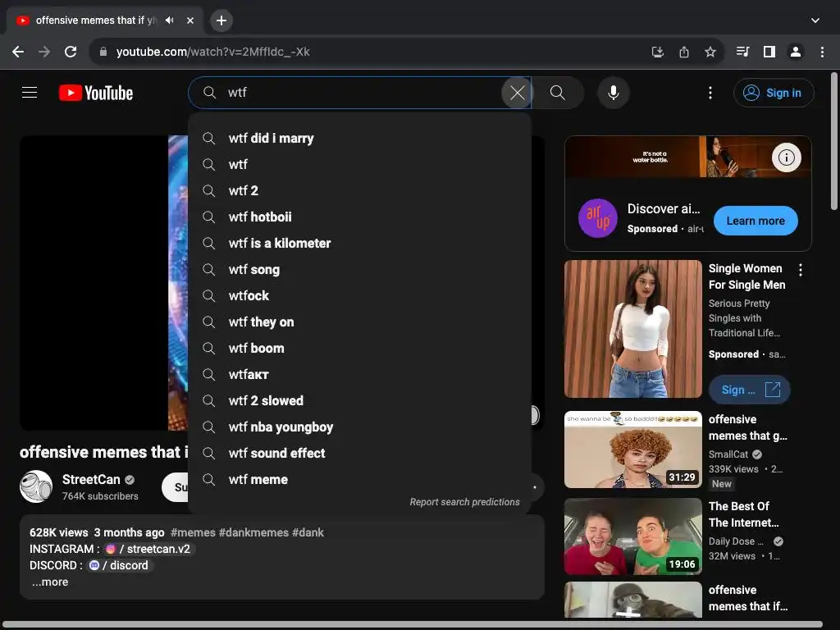Image resolution: width=840 pixels, height=630 pixels.
Task: Choose suggestion "wtfock"
Action: click(359, 295)
